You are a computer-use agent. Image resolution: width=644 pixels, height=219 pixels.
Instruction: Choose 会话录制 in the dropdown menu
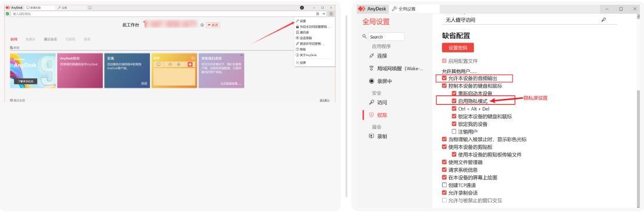314,38
